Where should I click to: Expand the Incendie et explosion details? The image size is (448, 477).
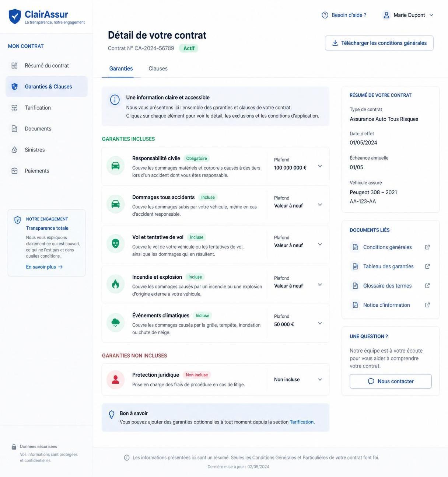(320, 285)
